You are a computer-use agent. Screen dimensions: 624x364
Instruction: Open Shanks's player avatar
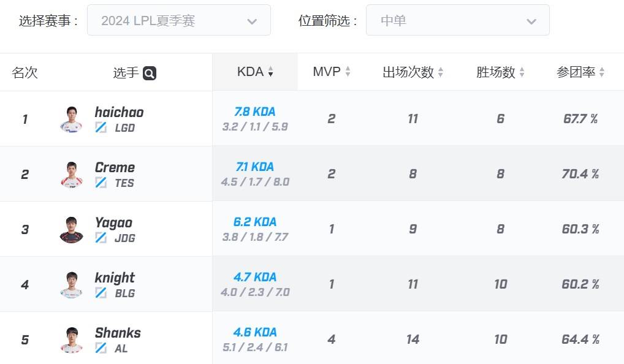point(71,339)
